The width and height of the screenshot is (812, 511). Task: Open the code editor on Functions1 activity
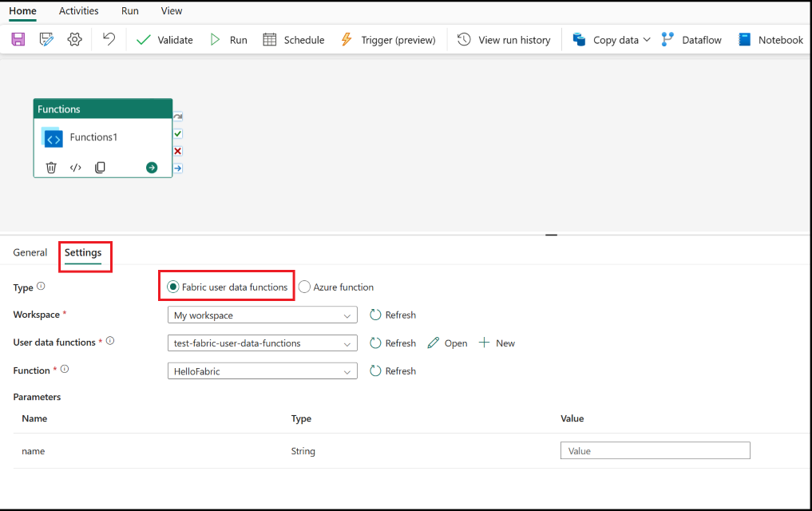(x=75, y=167)
